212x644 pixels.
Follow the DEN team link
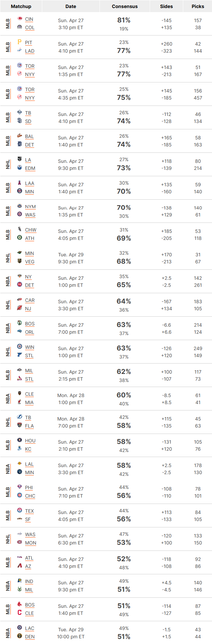tap(30, 637)
